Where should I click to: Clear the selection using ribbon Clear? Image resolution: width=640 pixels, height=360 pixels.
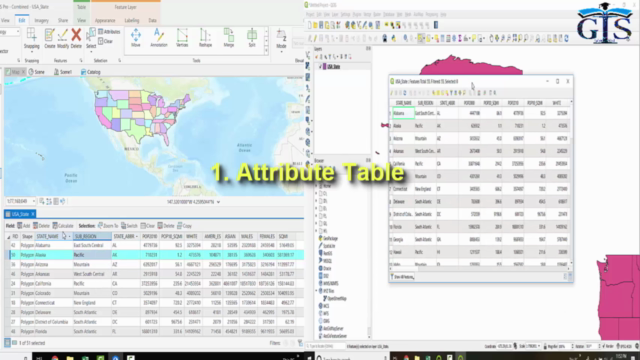[105, 41]
